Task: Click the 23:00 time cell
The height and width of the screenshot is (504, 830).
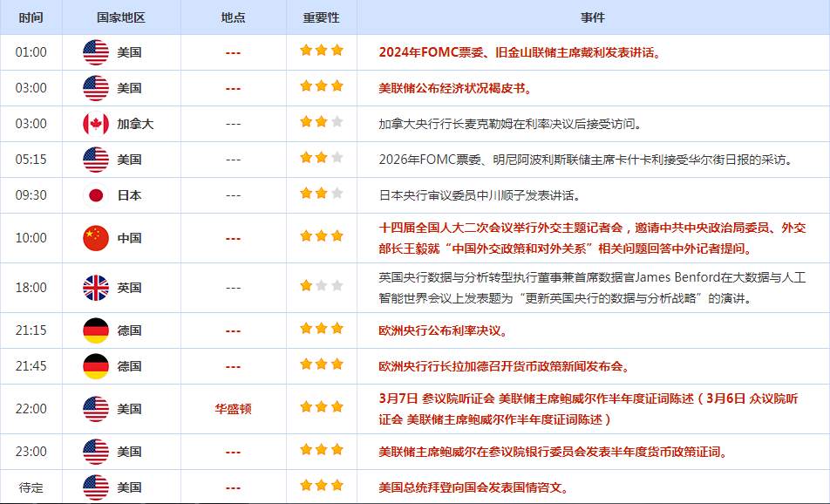Action: click(31, 452)
